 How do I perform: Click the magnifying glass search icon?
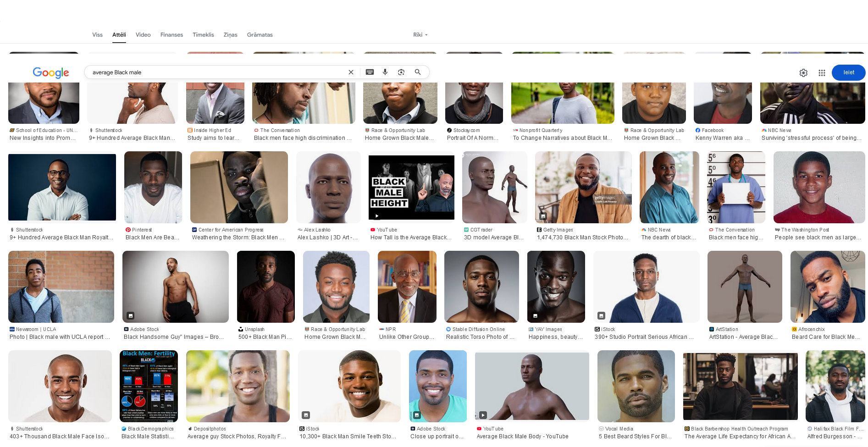tap(418, 72)
